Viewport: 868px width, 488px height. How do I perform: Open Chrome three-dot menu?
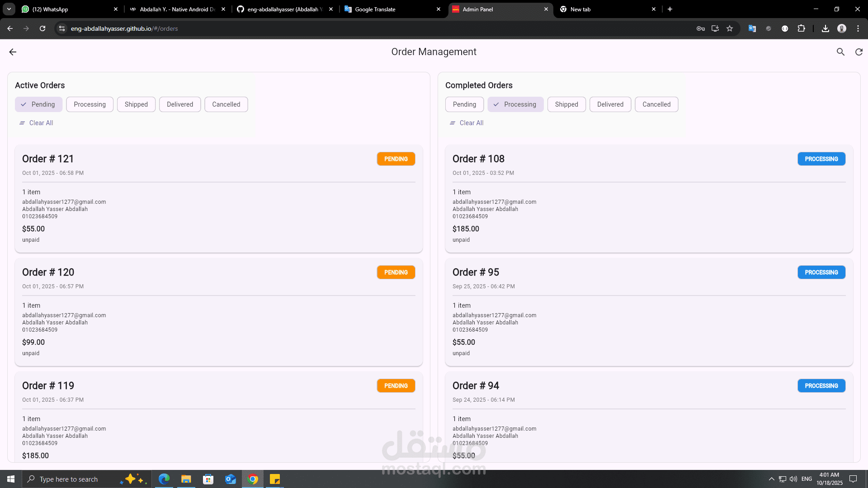(858, 28)
